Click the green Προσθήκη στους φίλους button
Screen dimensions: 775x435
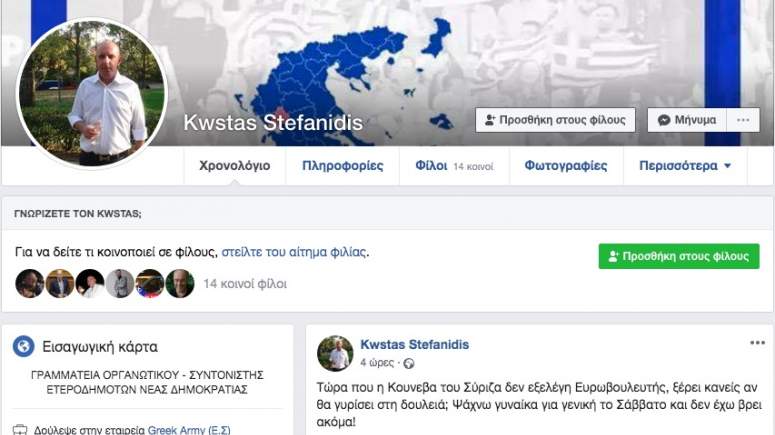tap(679, 256)
